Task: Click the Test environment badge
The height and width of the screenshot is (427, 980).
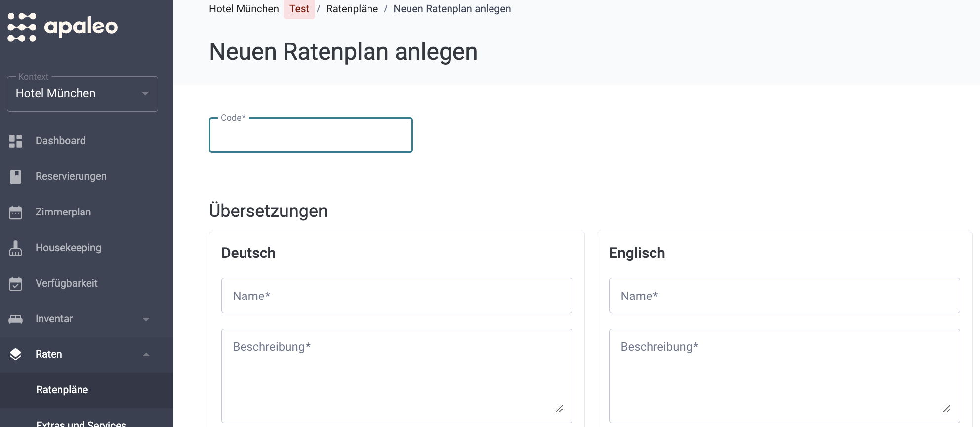Action: tap(299, 9)
